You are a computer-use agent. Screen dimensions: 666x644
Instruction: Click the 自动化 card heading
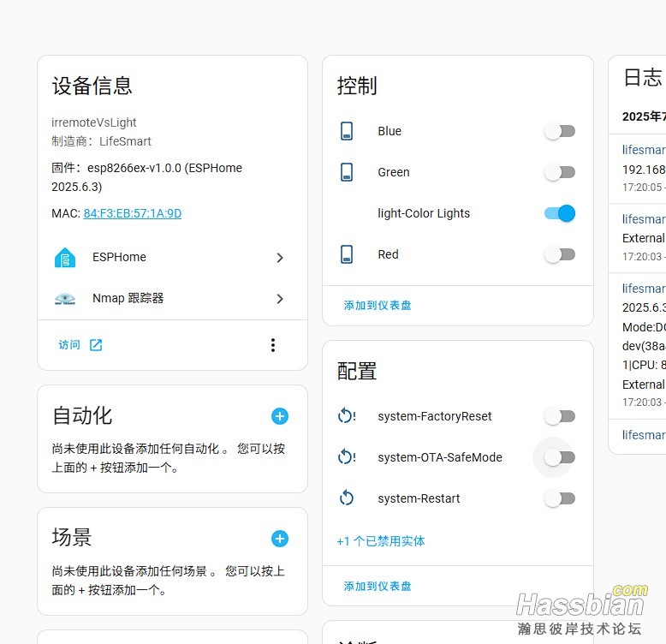82,415
